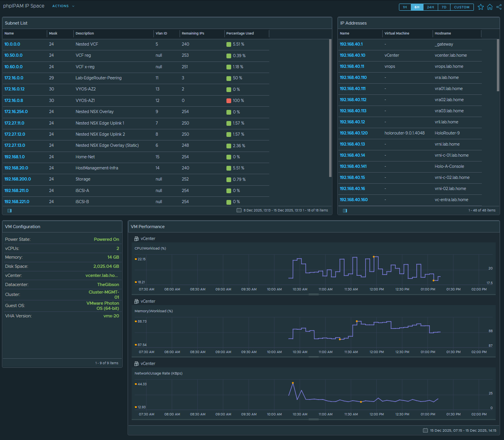
Task: Click calendar icon in Subnet List footer
Action: coord(239,210)
